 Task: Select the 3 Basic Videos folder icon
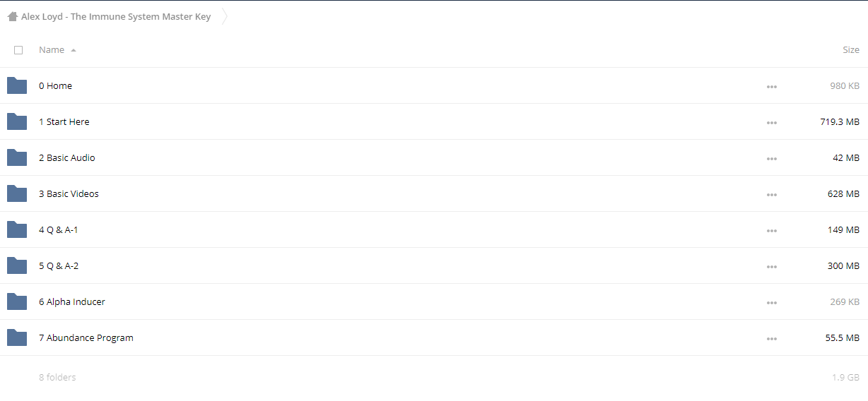(17, 193)
